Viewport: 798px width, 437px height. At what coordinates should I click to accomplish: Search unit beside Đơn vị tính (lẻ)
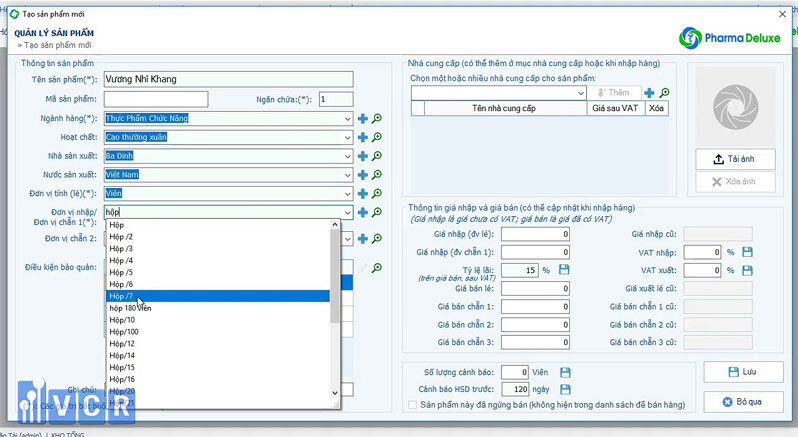377,194
